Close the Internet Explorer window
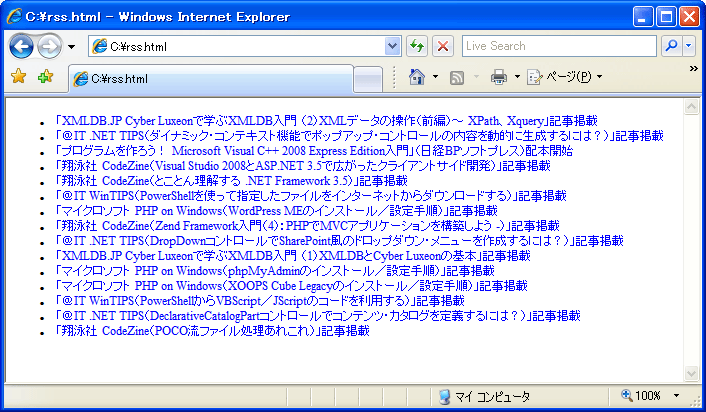Screen dimensions: 706x412 pos(689,17)
